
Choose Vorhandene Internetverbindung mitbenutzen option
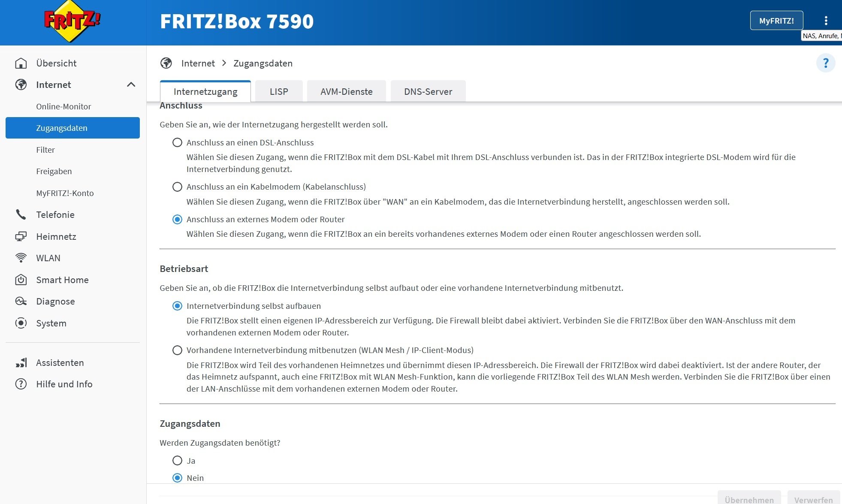(177, 350)
